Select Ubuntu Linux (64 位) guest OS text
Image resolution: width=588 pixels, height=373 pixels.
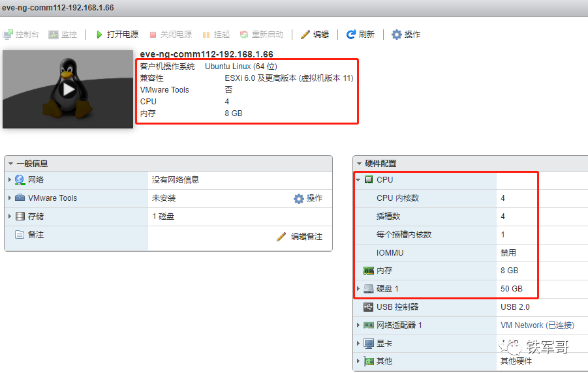tap(241, 67)
